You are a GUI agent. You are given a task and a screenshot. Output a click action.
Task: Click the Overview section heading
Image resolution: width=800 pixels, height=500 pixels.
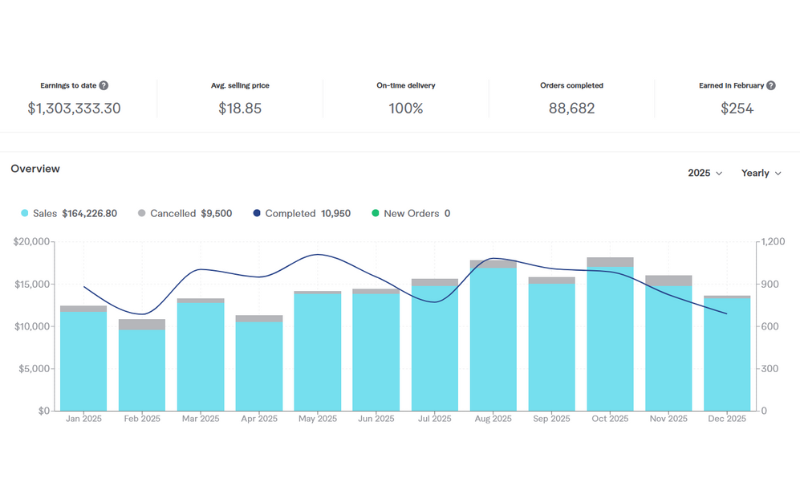[35, 169]
